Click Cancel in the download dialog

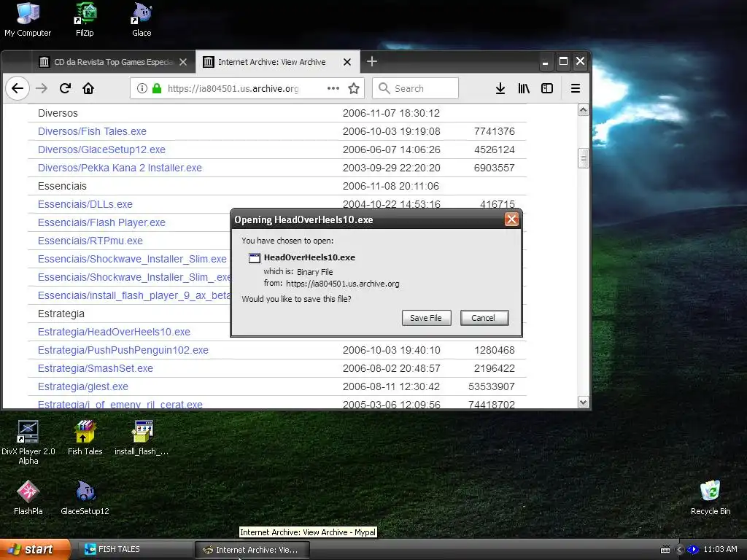click(x=484, y=318)
